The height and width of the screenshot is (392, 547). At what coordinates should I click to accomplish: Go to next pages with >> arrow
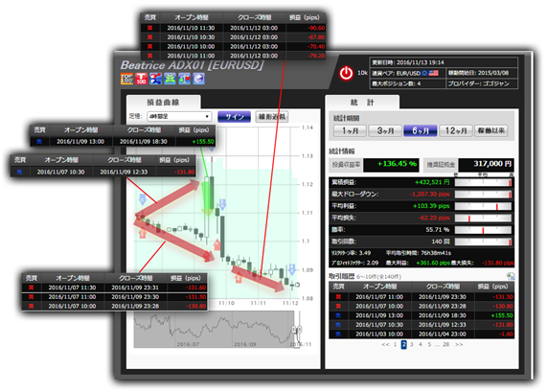pos(459,344)
